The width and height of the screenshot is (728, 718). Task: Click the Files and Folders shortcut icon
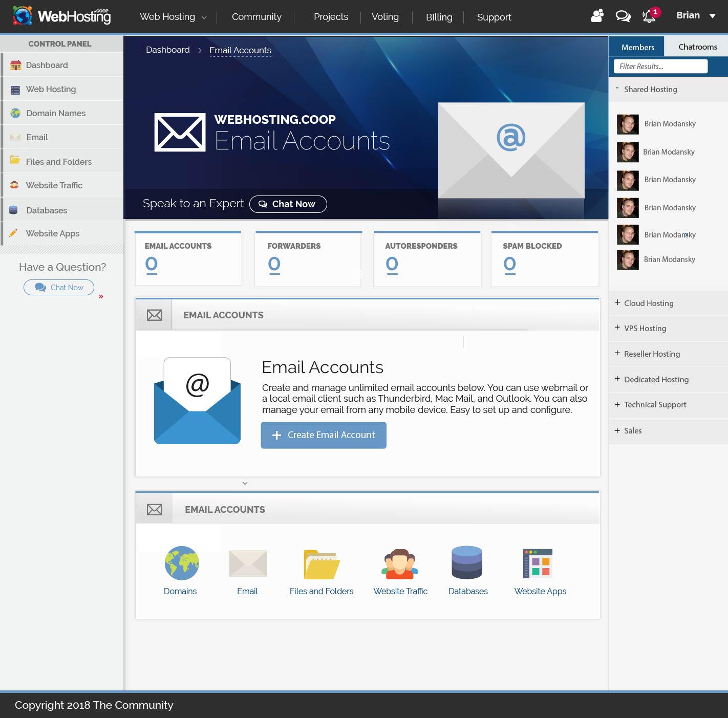pyautogui.click(x=322, y=564)
